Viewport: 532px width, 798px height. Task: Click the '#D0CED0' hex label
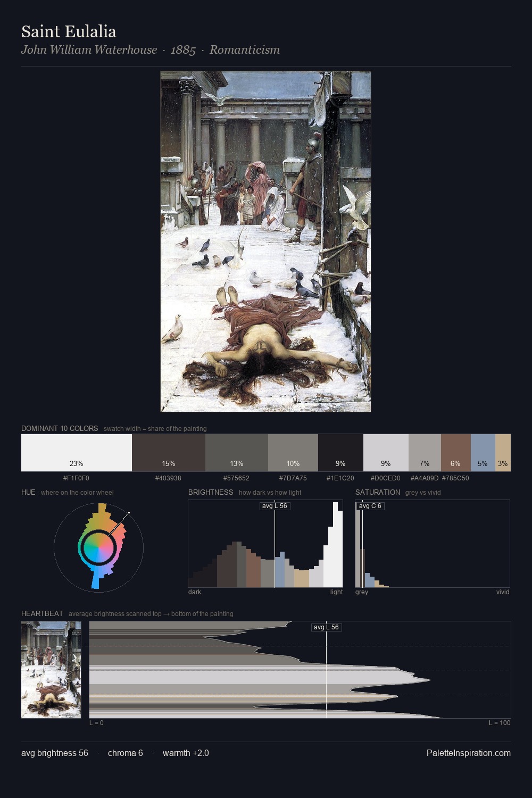click(386, 478)
